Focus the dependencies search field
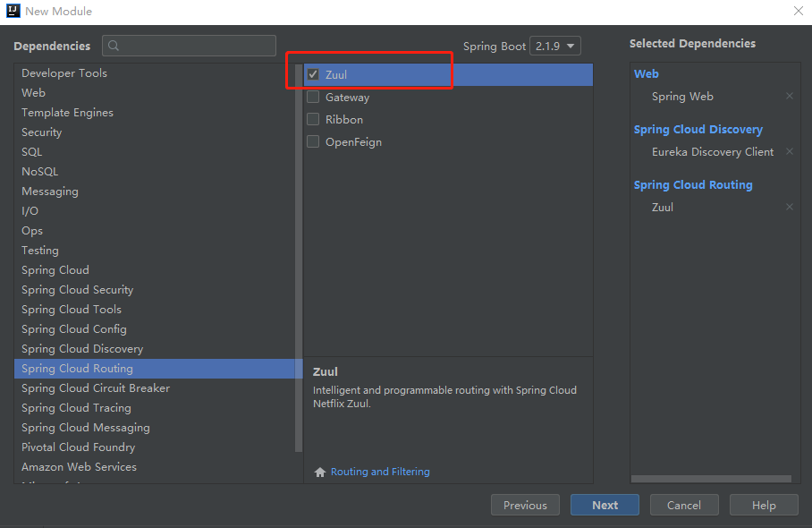812x528 pixels. click(199, 47)
